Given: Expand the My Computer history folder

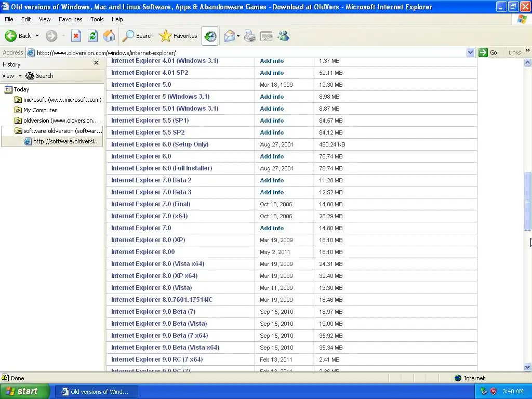Looking at the screenshot, I should click(35, 110).
